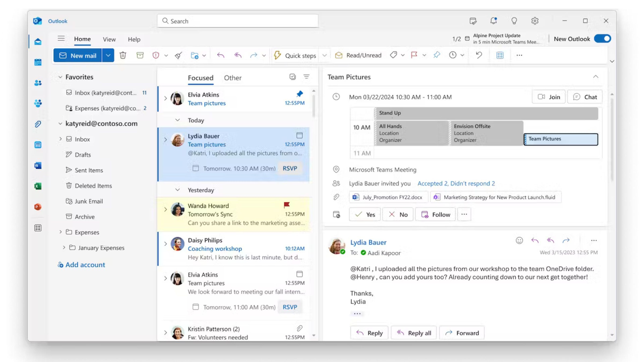Collapse the Favorites section

(x=60, y=77)
